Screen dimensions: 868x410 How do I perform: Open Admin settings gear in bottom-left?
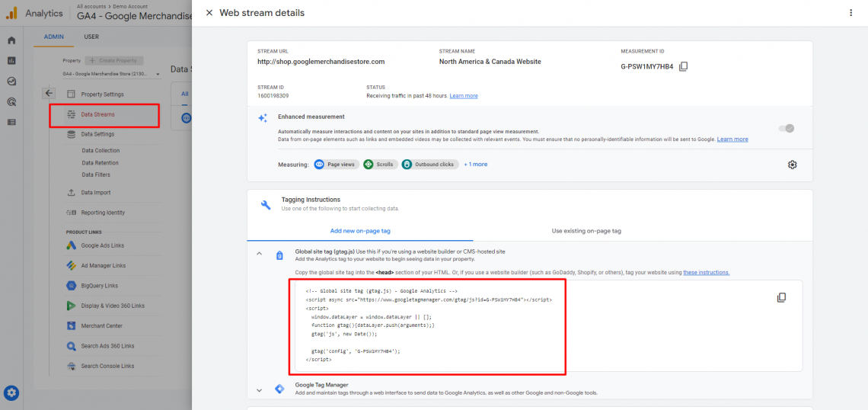[11, 393]
